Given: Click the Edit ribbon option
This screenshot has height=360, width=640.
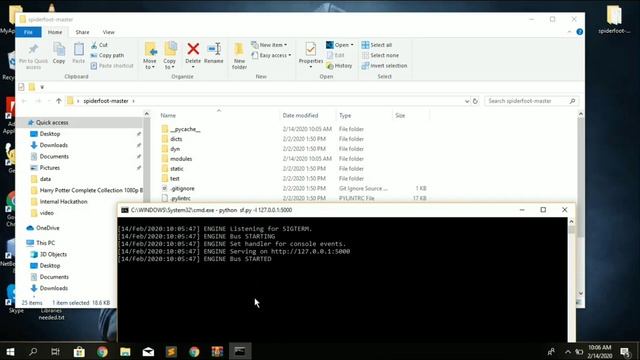Looking at the screenshot, I should click(336, 55).
